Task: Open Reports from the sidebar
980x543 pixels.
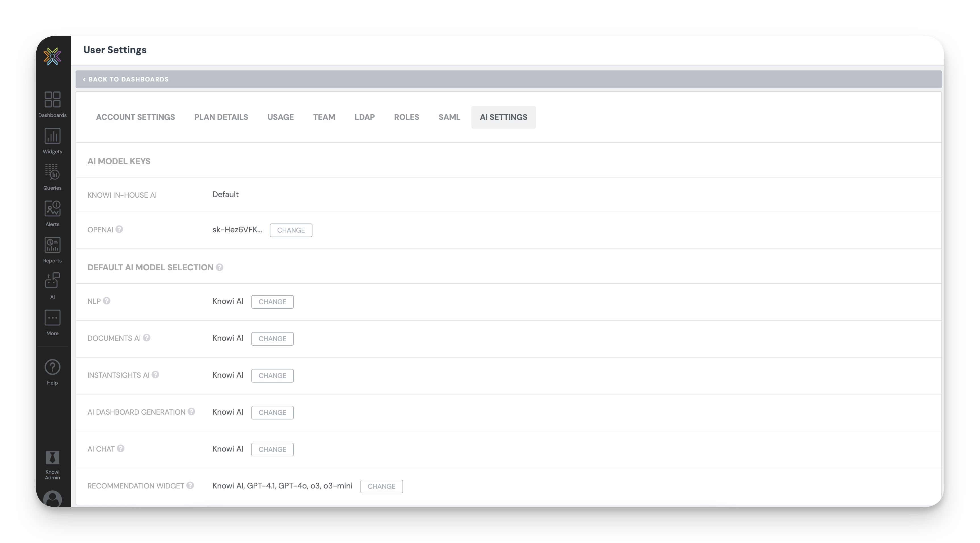Action: (52, 249)
